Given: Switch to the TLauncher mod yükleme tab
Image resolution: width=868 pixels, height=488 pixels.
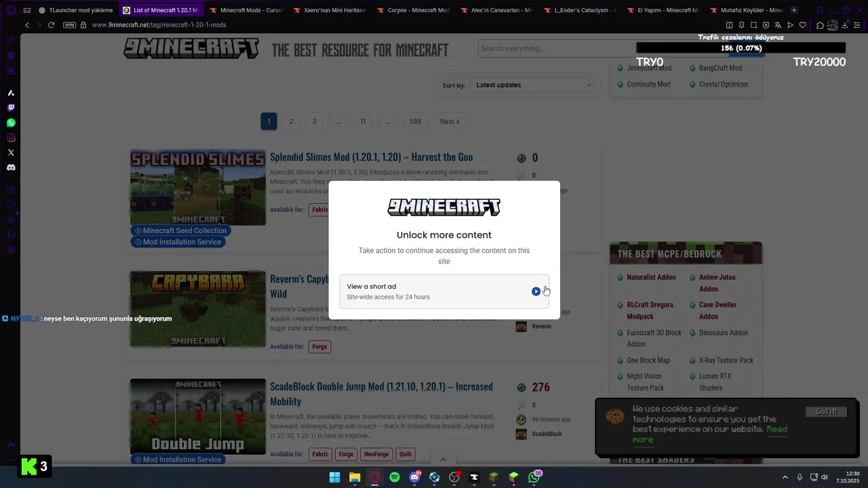Looking at the screenshot, I should [76, 10].
